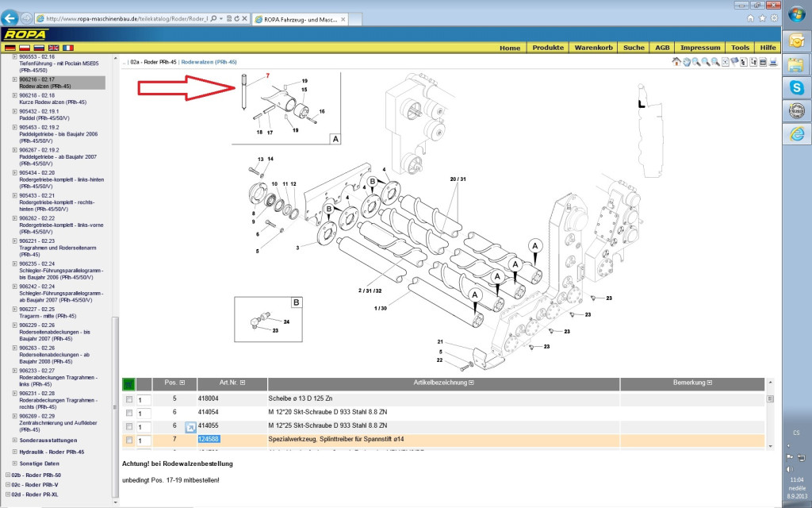
Task: Open 906221 Tragrahmen und Roderseitenarm entry
Action: (x=57, y=248)
